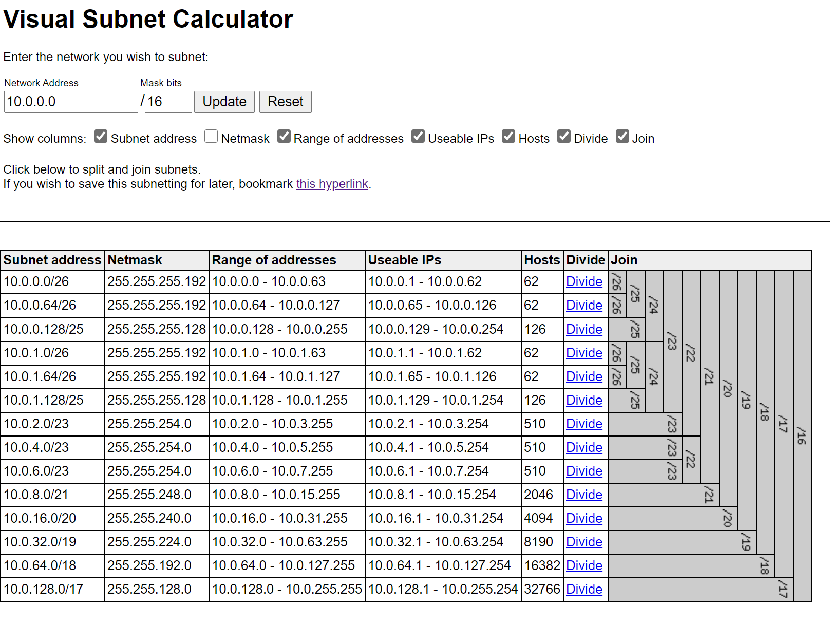The height and width of the screenshot is (644, 830).
Task: Focus the Network Address input field
Action: pyautogui.click(x=71, y=102)
